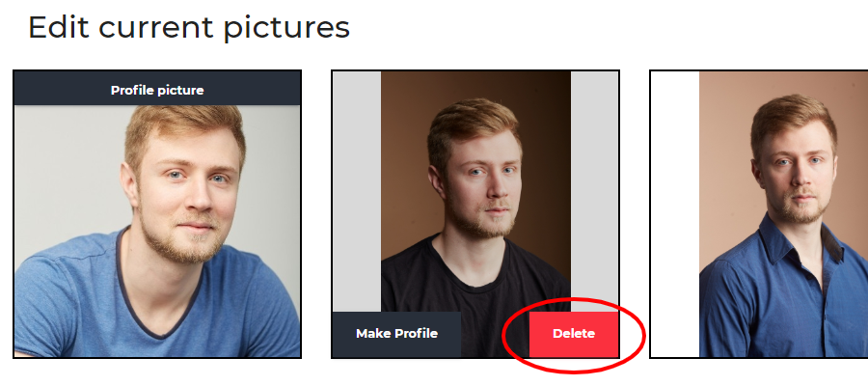
Task: Click the red Delete button
Action: coord(574,334)
